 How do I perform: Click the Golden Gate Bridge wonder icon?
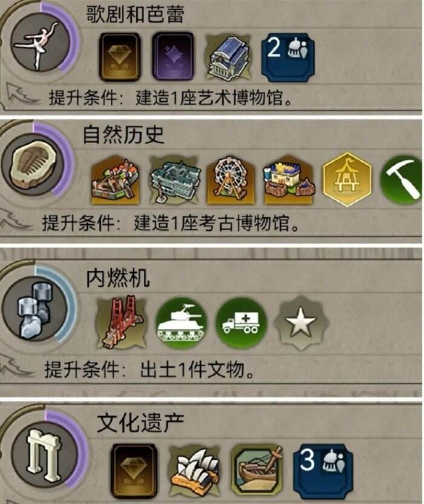[122, 322]
